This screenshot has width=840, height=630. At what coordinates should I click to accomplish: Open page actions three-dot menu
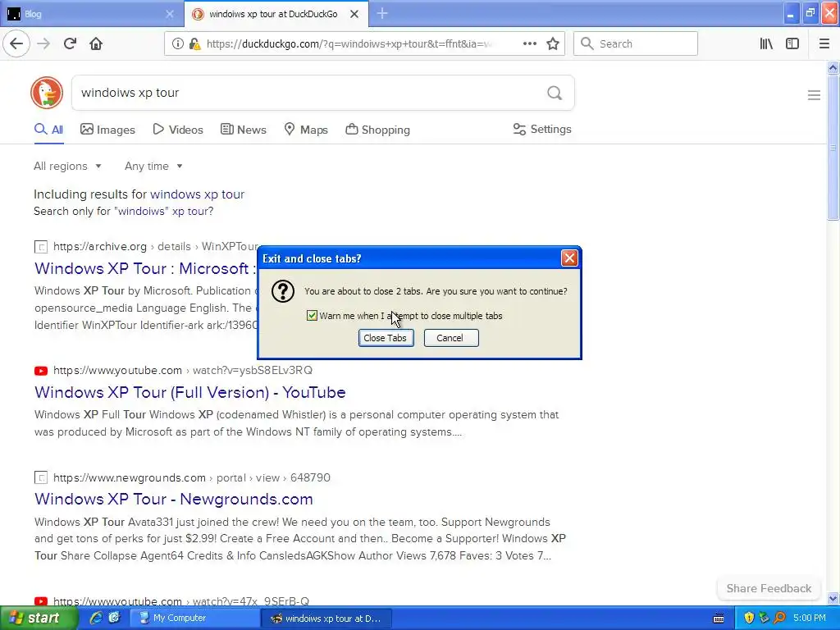[529, 43]
